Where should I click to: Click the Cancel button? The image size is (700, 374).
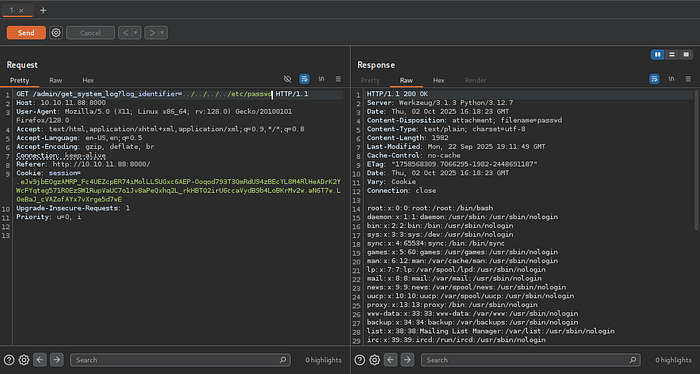tap(90, 33)
